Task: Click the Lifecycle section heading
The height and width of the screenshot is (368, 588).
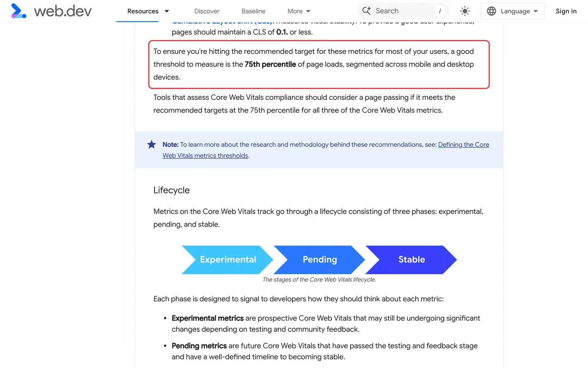Action: (x=172, y=190)
